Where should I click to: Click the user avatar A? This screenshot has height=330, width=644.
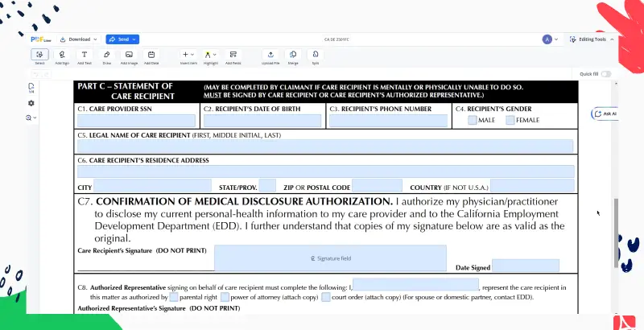[547, 39]
